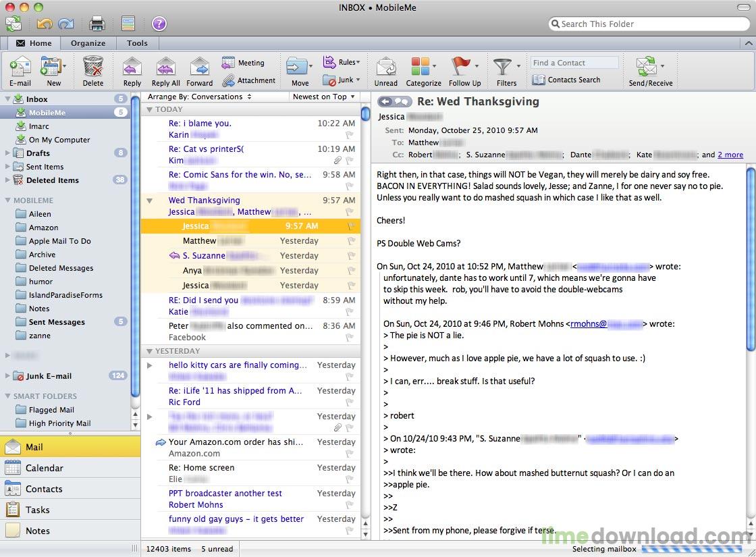This screenshot has height=557, width=756.
Task: Toggle flag on Re: i blame you message
Action: point(350,134)
